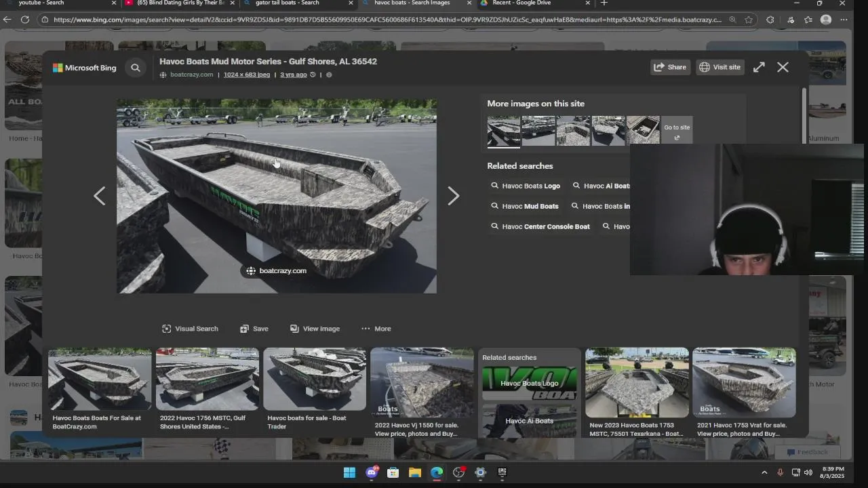
Task: Open the volume control in the tray
Action: (x=808, y=472)
